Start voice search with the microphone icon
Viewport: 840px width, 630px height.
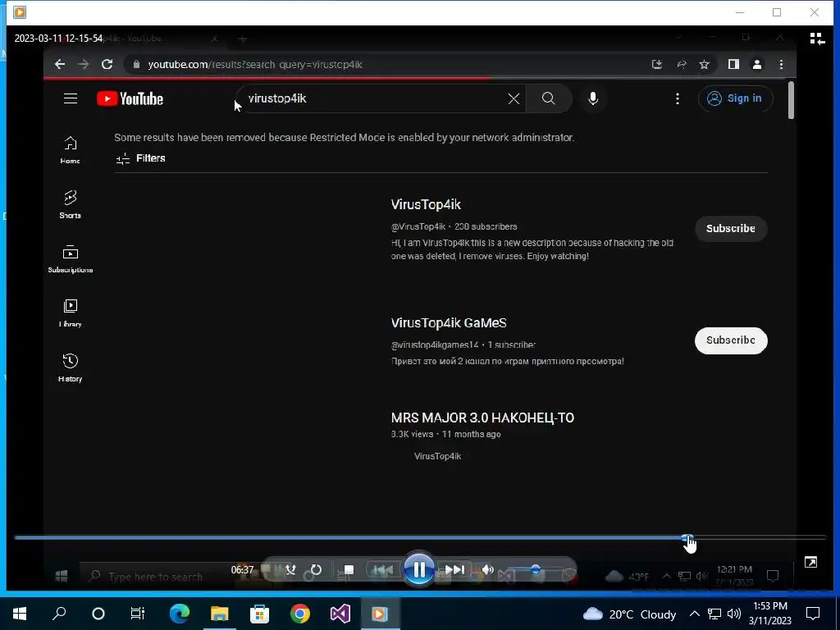[x=592, y=98]
